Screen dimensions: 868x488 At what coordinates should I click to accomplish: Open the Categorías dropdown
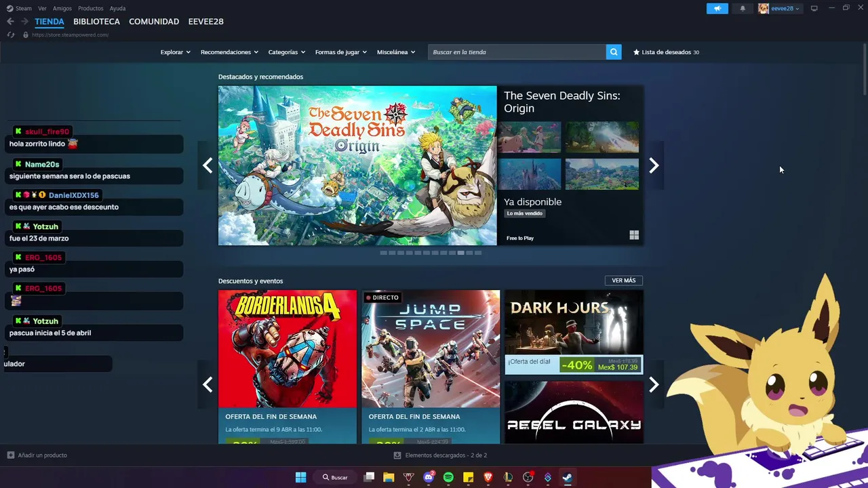point(287,52)
